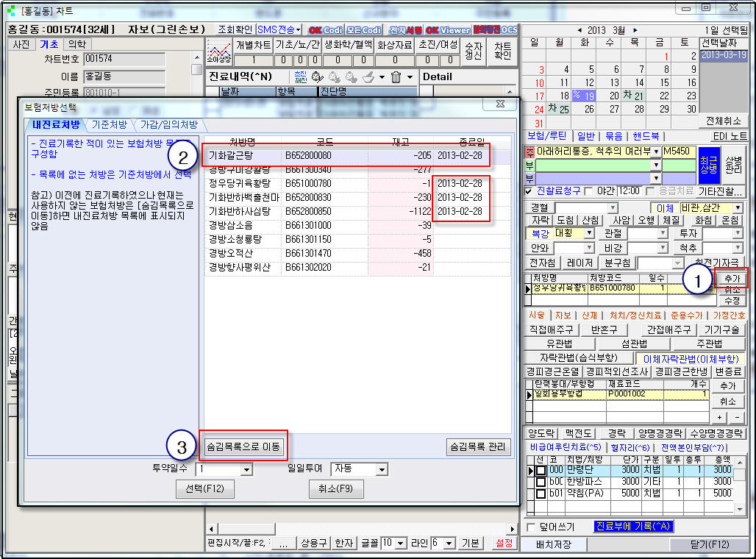Click the trash can delete icon
The width and height of the screenshot is (756, 559).
tap(396, 76)
